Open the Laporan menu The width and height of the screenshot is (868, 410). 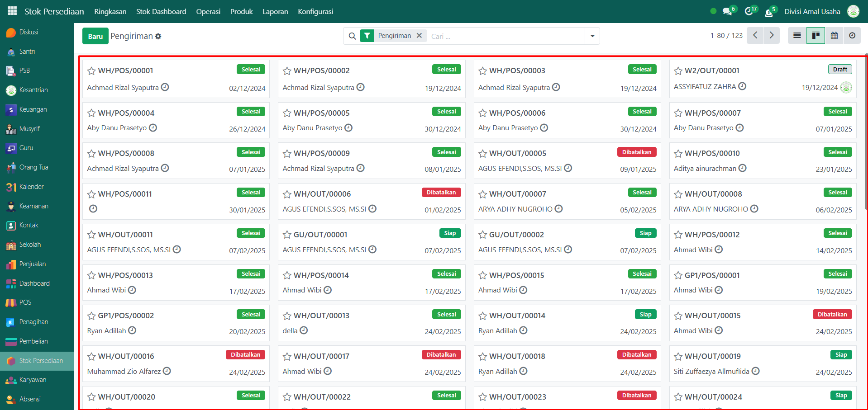[275, 11]
